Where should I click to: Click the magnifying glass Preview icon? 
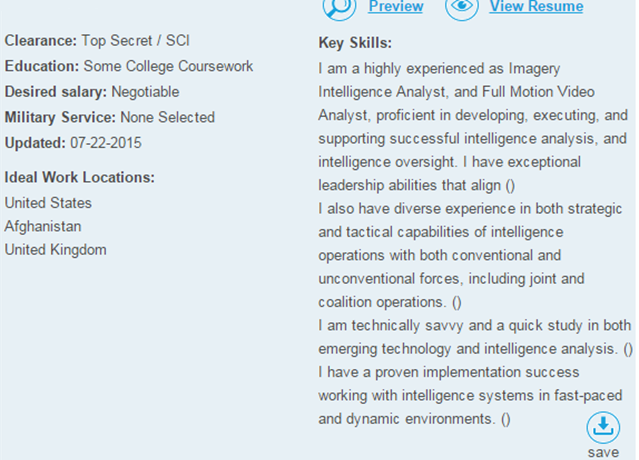(x=339, y=8)
